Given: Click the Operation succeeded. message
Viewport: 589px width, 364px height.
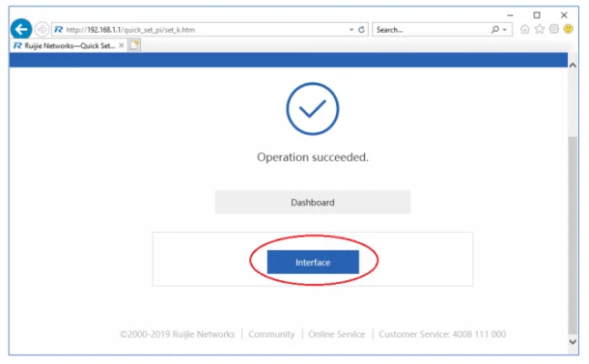Looking at the screenshot, I should click(x=312, y=157).
